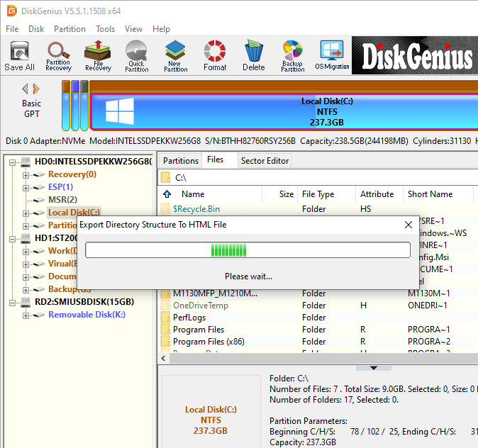Switch to the Sector Editor tab
The height and width of the screenshot is (448, 478).
coord(265,161)
